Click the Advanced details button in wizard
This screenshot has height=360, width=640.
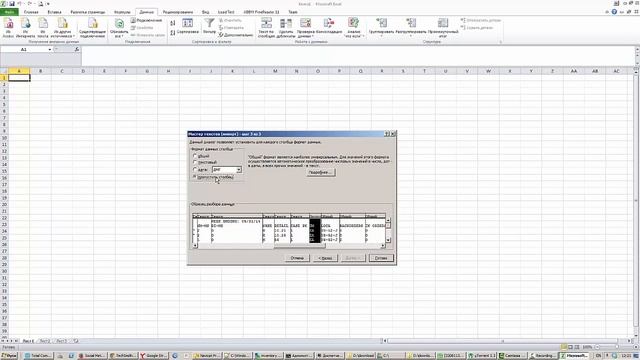tap(321, 172)
